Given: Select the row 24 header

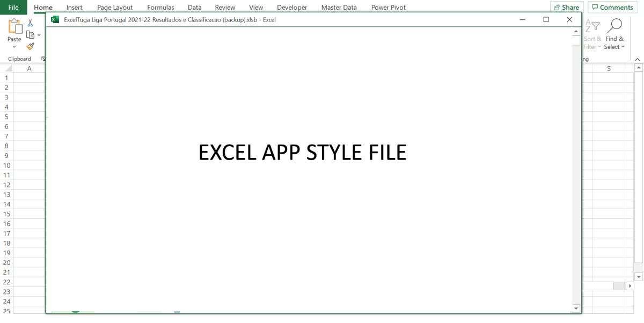Looking at the screenshot, I should [6, 302].
